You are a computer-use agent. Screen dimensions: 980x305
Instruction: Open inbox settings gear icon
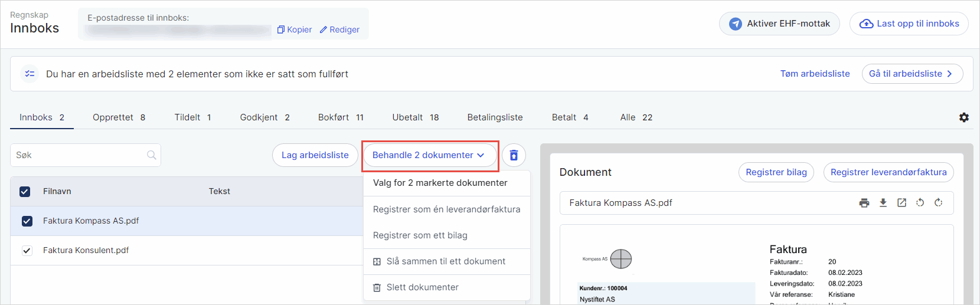964,117
